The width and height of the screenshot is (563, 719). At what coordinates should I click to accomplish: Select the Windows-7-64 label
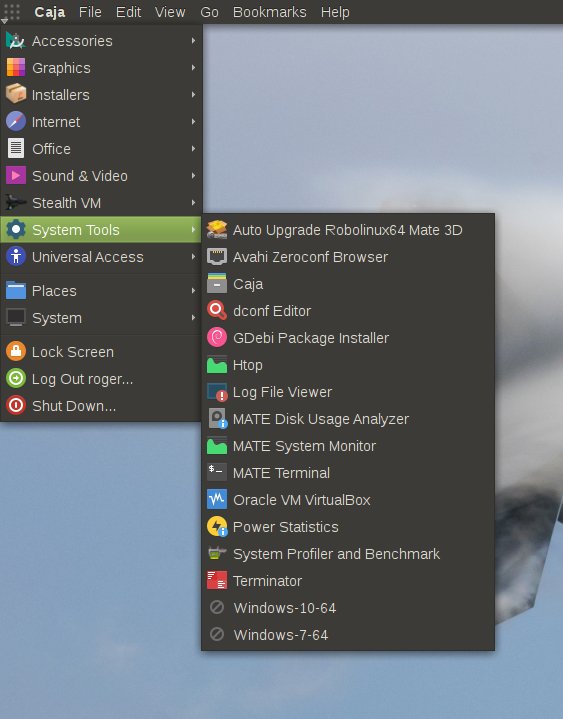click(281, 635)
